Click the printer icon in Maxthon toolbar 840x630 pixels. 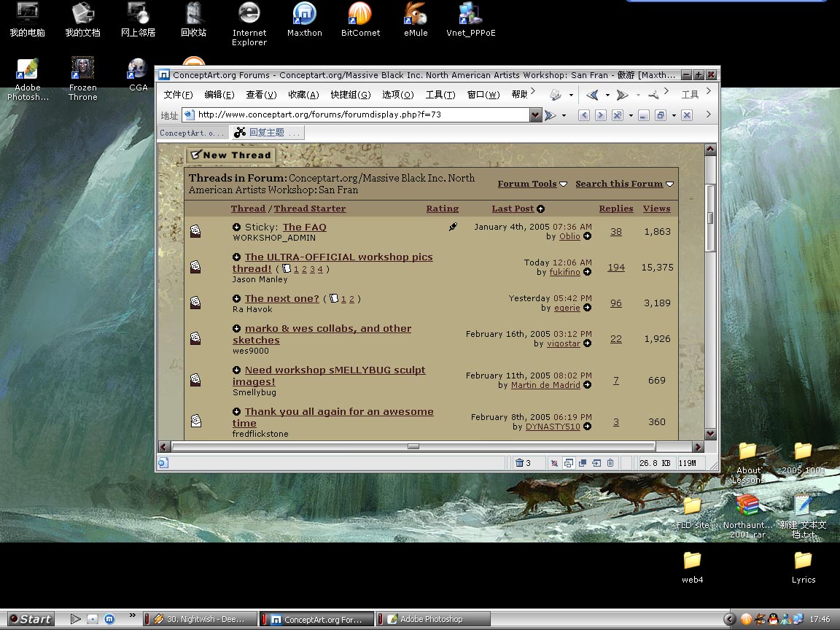click(x=556, y=95)
